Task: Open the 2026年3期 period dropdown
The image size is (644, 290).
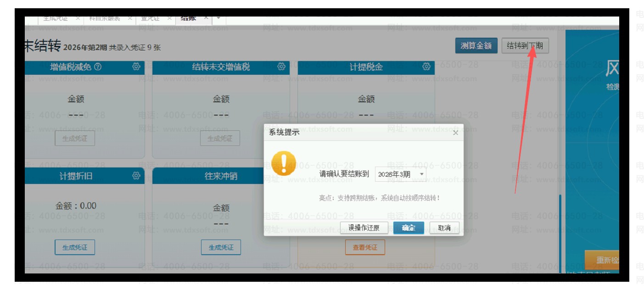Action: pos(400,174)
